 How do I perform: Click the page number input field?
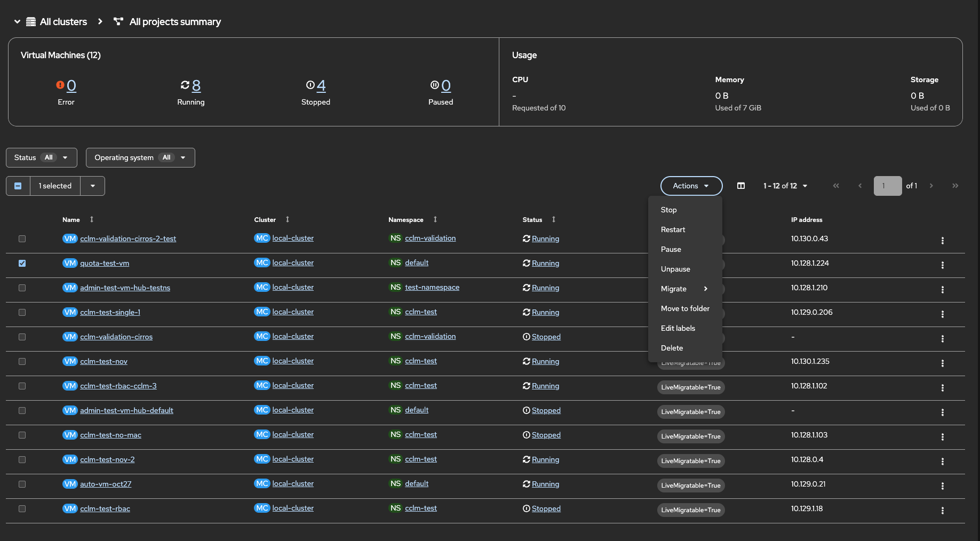[887, 186]
